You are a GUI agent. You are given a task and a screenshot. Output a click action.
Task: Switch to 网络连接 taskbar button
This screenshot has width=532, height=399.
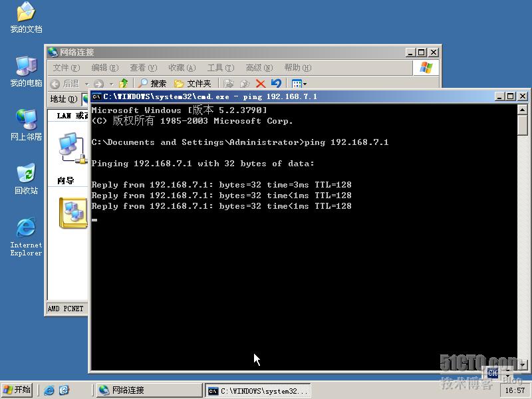pyautogui.click(x=149, y=390)
